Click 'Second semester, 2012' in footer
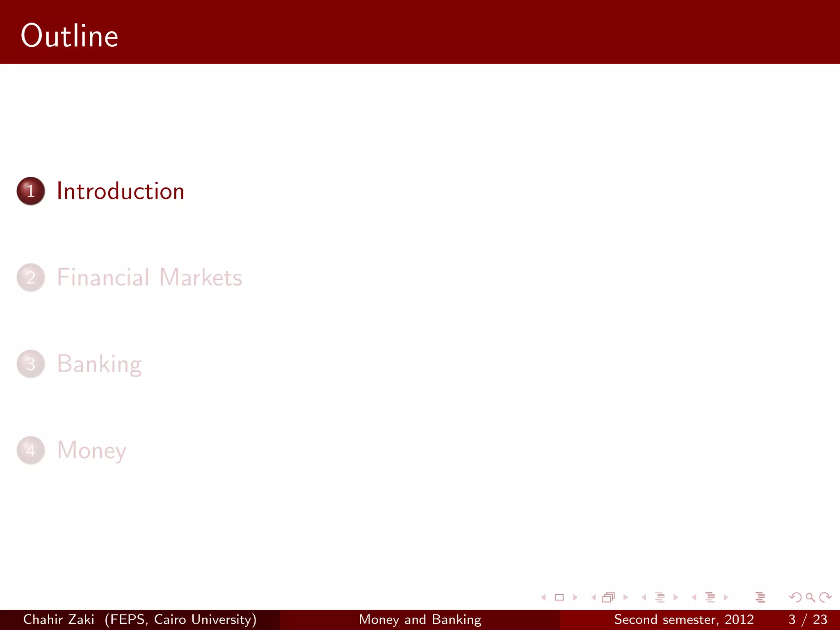 point(684,619)
